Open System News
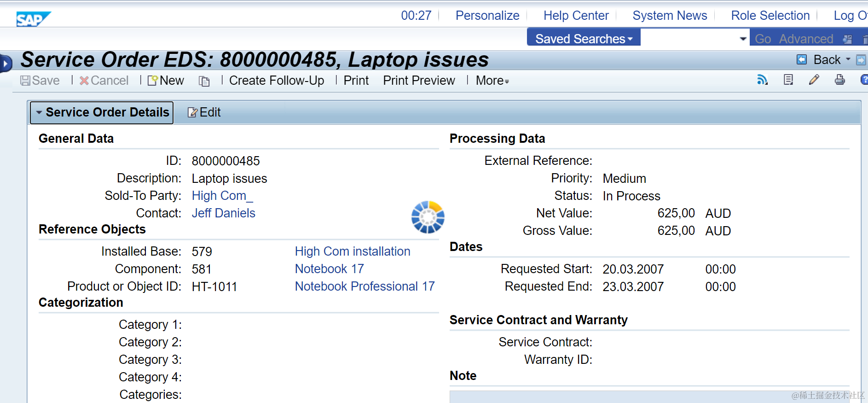 (x=670, y=16)
